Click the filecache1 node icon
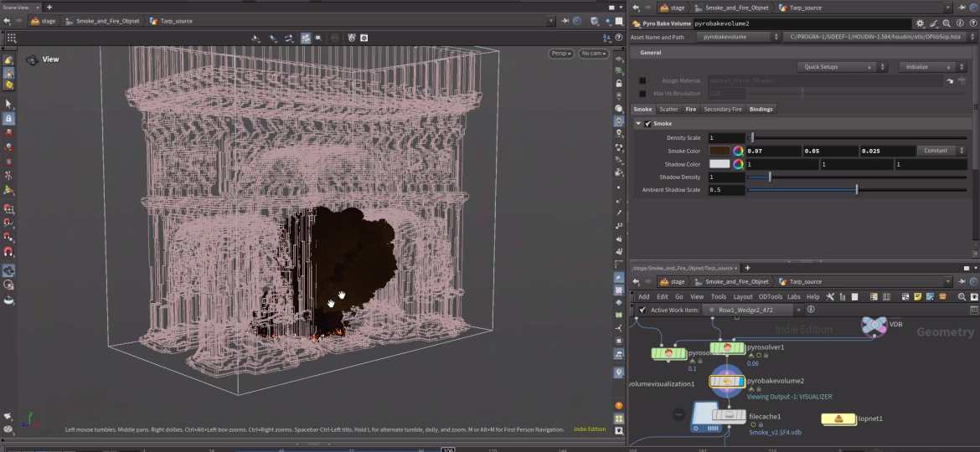This screenshot has width=980, height=452. pos(729,416)
